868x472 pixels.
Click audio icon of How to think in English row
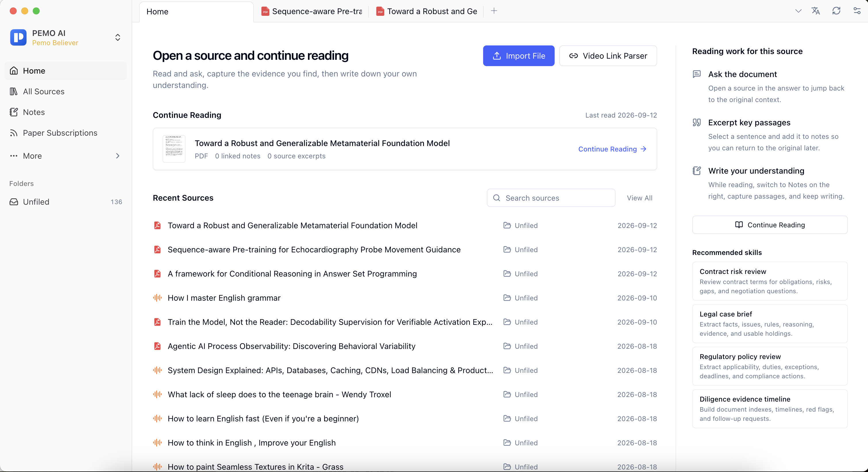pyautogui.click(x=157, y=443)
